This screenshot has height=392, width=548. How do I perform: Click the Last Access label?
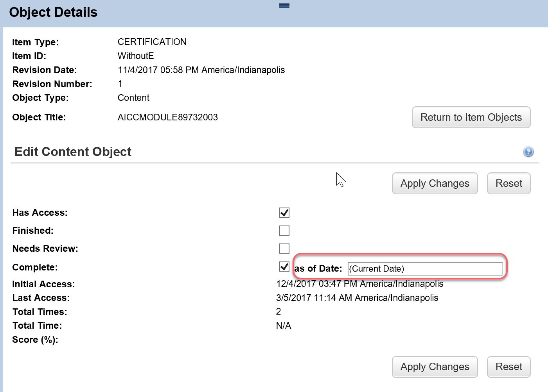click(41, 298)
